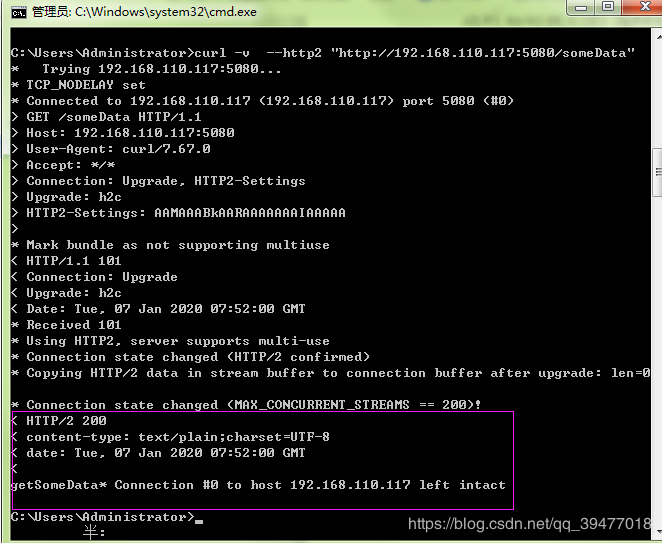
Task: Click the 'Received 101' line
Action: pyautogui.click(x=66, y=325)
